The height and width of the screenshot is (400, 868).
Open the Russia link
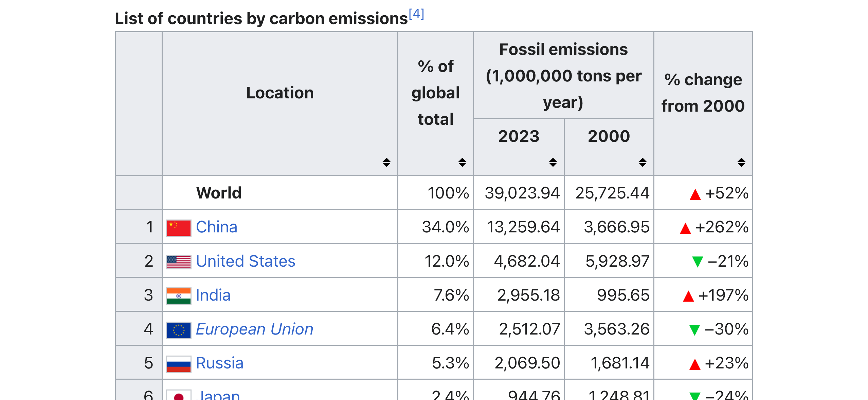click(x=219, y=363)
